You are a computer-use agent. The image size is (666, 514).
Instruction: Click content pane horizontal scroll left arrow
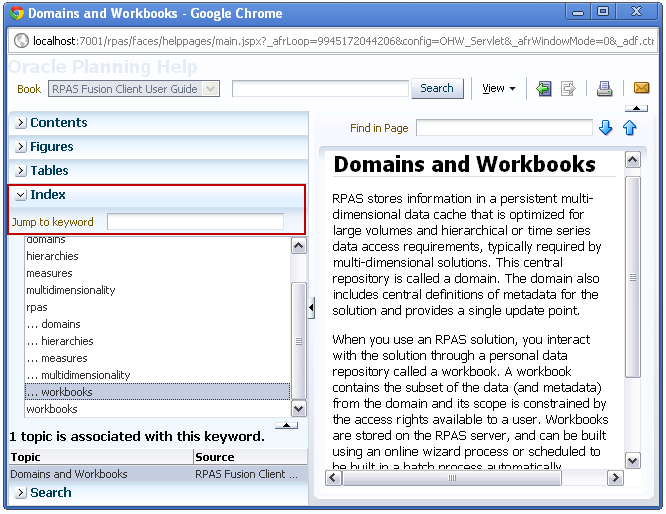pyautogui.click(x=333, y=478)
